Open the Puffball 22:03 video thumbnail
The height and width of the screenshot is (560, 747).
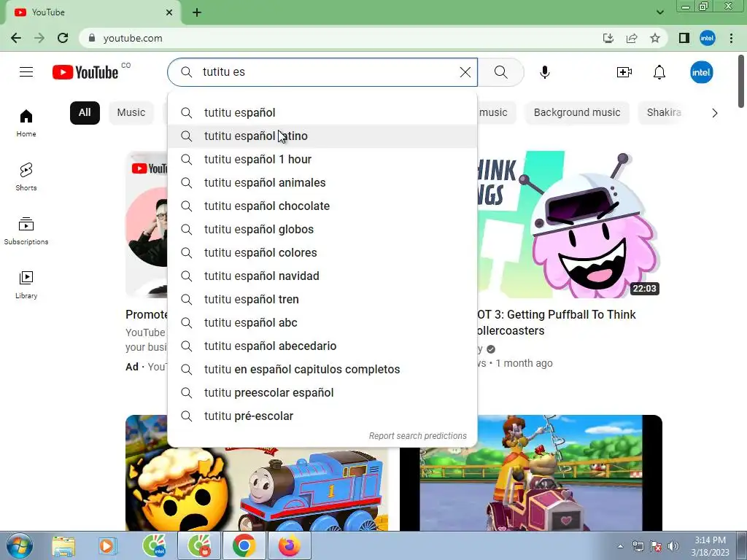pos(569,225)
